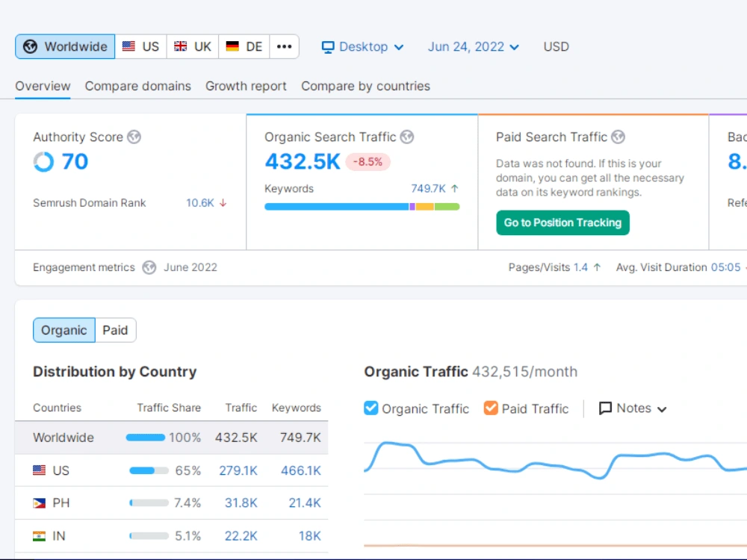Click the German flag icon

click(x=232, y=46)
